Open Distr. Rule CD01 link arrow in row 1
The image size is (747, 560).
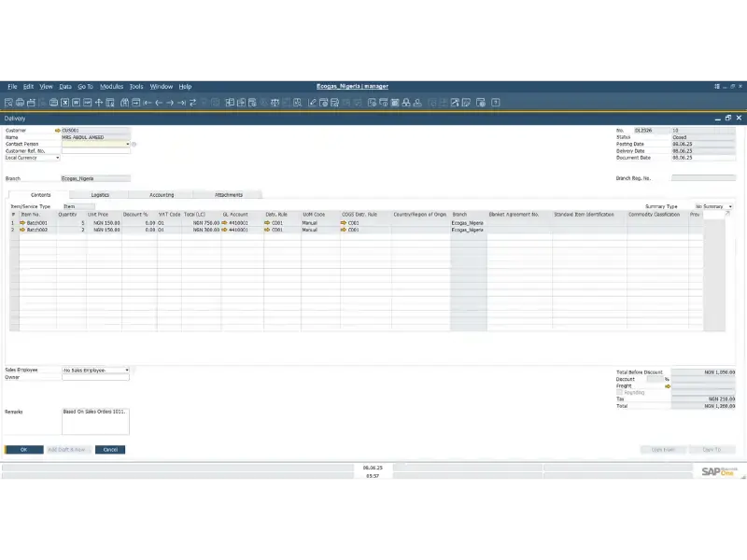coord(268,224)
